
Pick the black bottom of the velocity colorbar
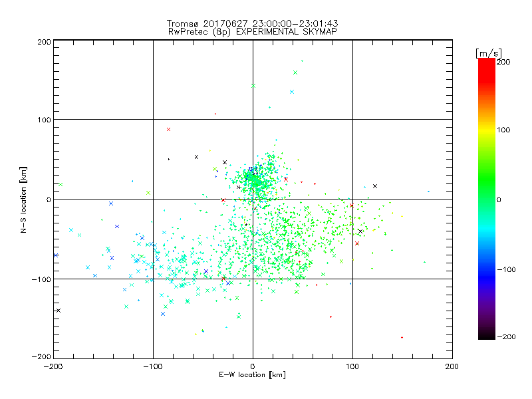coord(487,334)
